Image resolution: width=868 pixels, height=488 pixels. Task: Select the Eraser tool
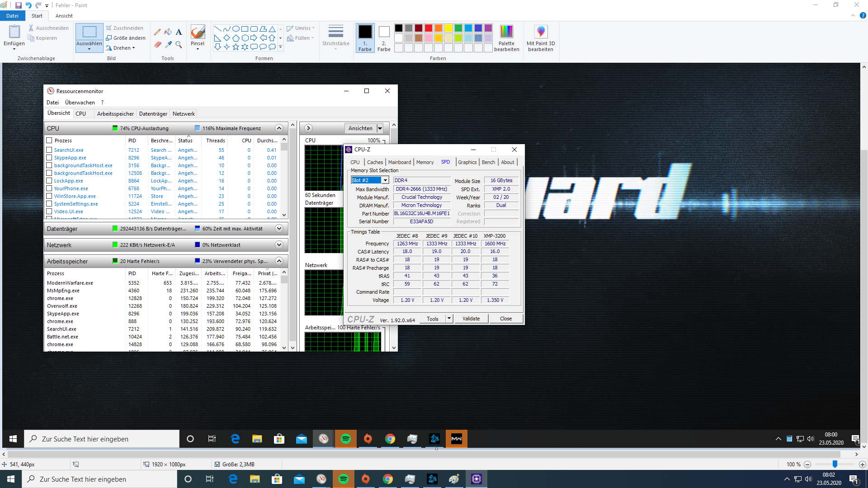tap(157, 44)
